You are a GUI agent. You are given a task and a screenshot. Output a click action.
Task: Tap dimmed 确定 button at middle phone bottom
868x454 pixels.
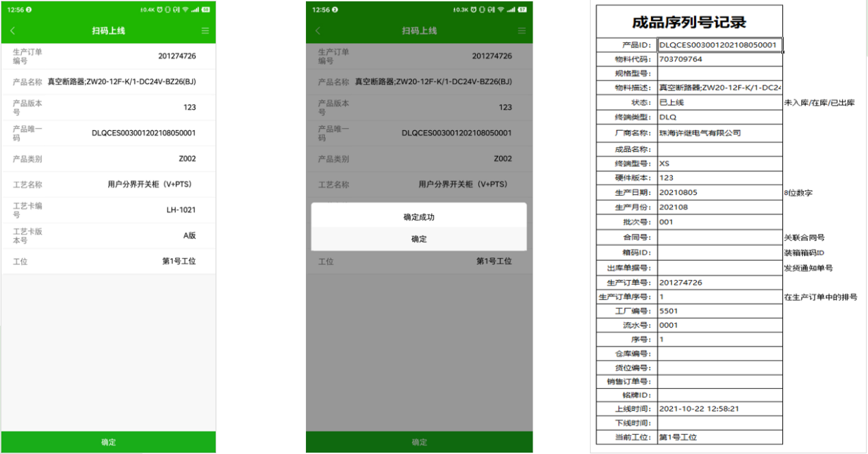point(419,442)
